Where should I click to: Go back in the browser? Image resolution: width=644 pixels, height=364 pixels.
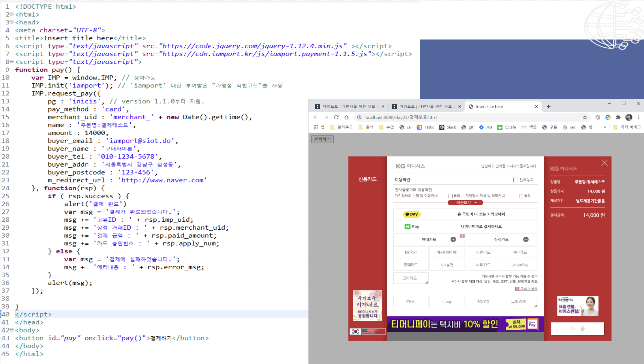[316, 117]
